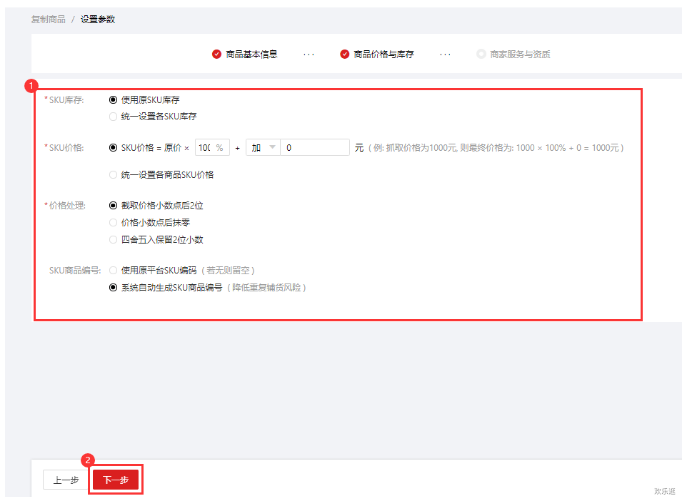Open the 复制商品 breadcrumb link
Screen dimensions: 688x497
[x=48, y=19]
